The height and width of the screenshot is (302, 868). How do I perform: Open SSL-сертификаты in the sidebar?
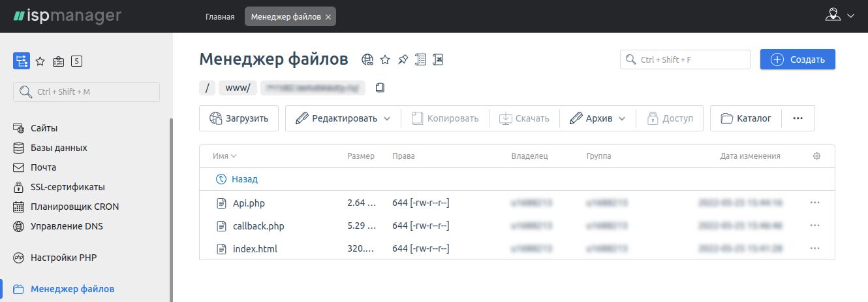tap(68, 187)
